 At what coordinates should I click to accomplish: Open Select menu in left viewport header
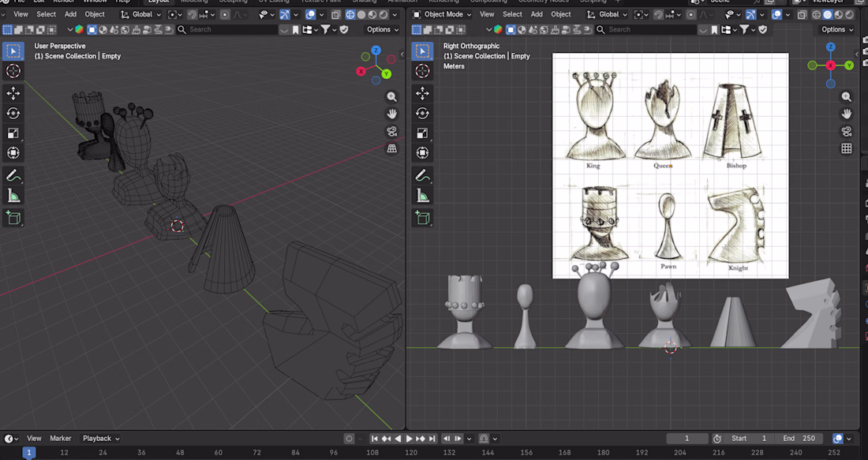click(x=46, y=14)
